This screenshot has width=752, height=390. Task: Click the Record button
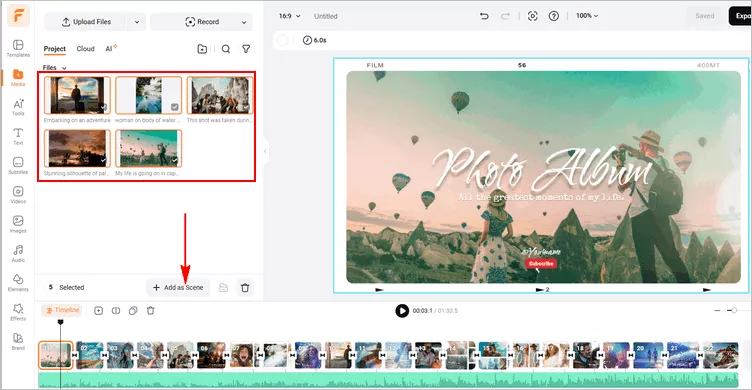point(202,22)
